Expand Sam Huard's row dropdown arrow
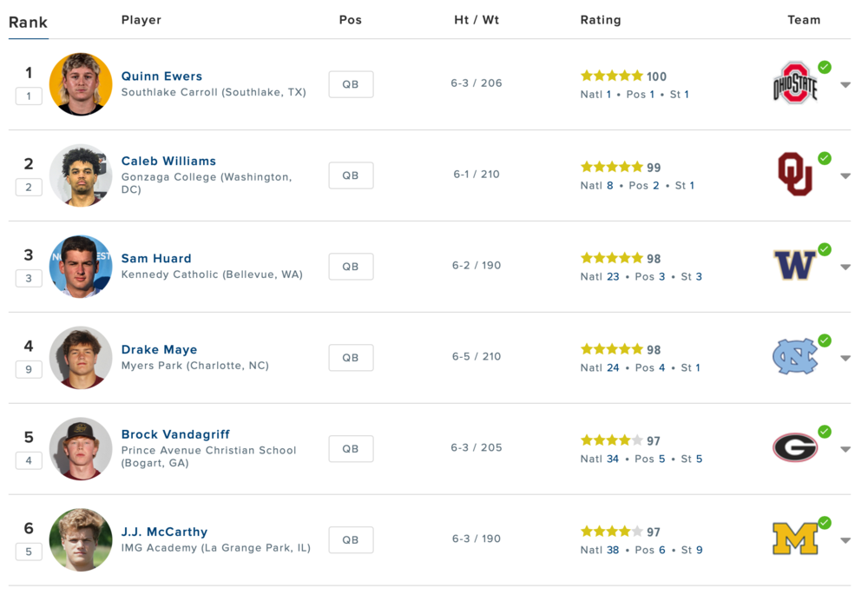Viewport: 868px width, 595px height. (x=845, y=268)
